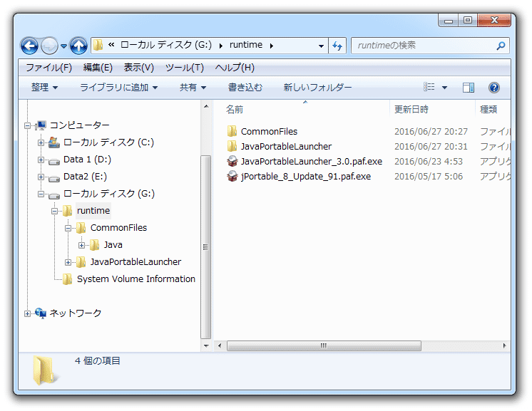Select CommonFiles in navigation tree
Viewport: 532px width, 411px height.
coord(118,228)
